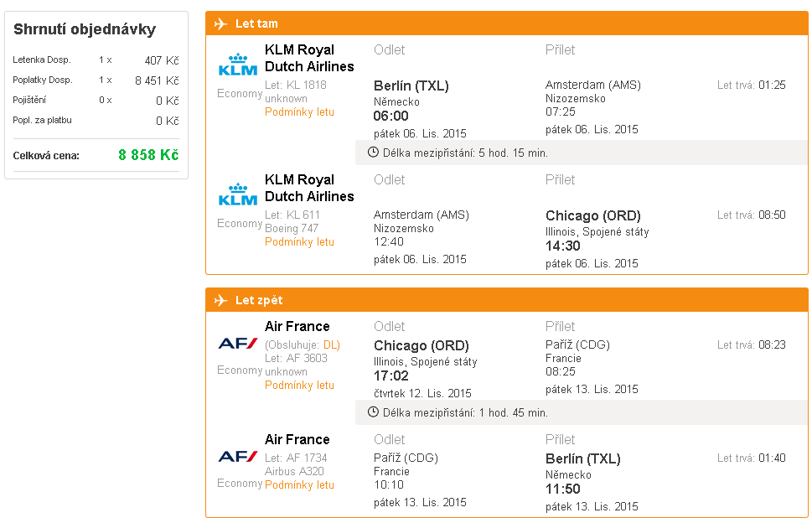Click the KLM logo for flight KL 611
Screen dimensions: 812x523
pyautogui.click(x=237, y=194)
